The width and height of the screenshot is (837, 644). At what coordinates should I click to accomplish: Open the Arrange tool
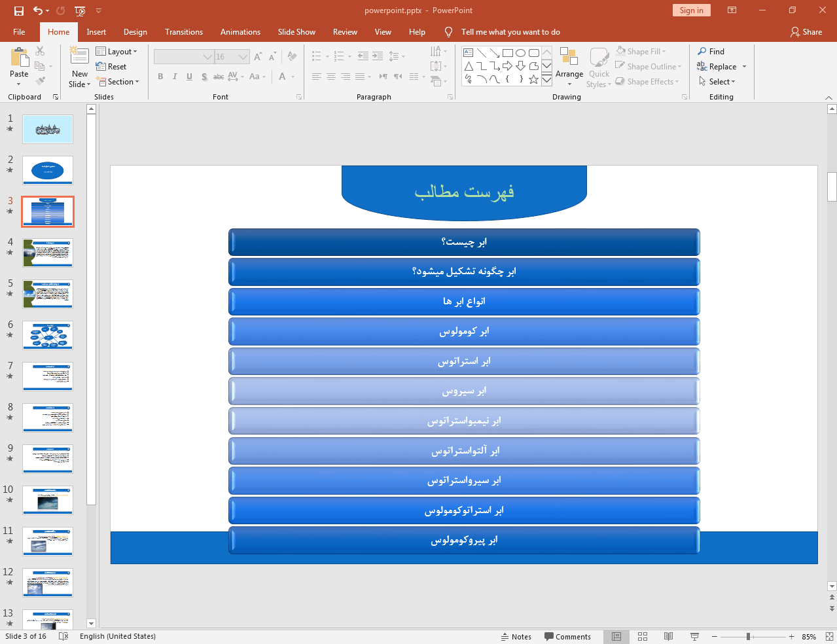point(569,66)
